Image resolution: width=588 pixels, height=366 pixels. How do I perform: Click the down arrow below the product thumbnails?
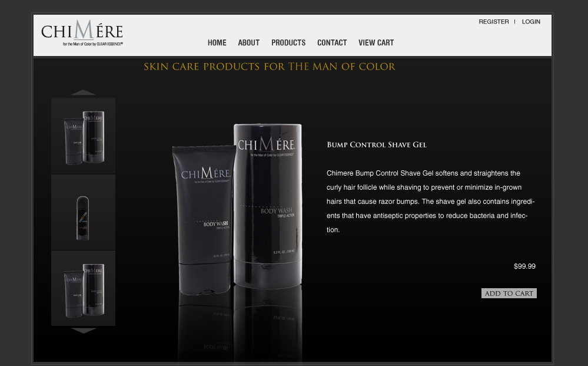point(83,331)
